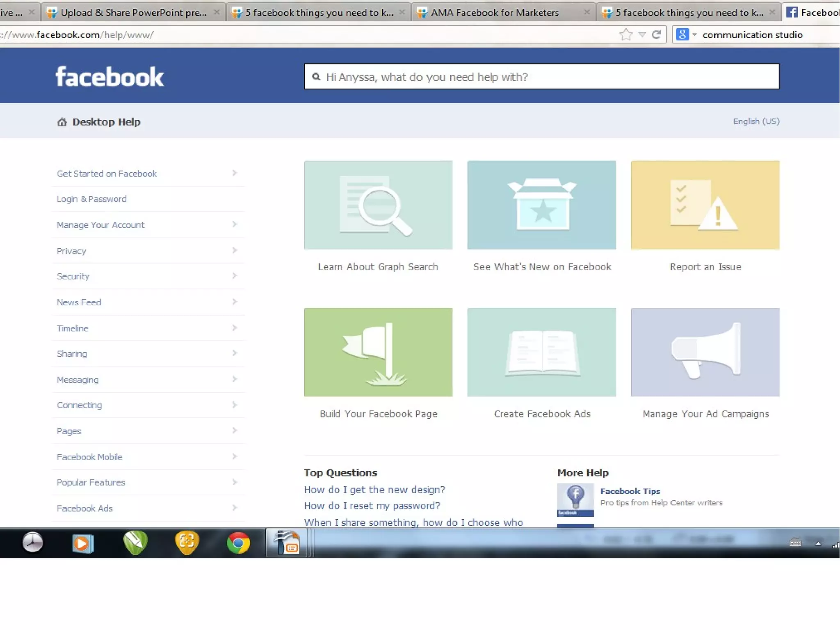
Task: Change language via English (US) link
Action: point(756,121)
